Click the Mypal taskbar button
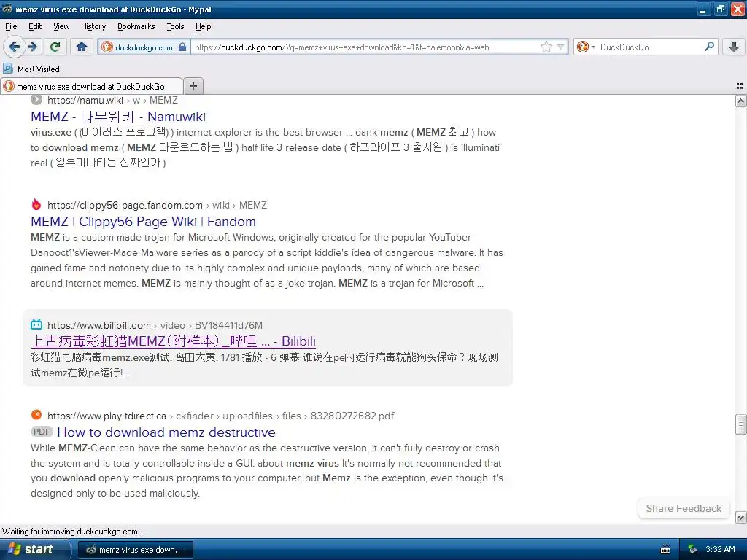 135,550
